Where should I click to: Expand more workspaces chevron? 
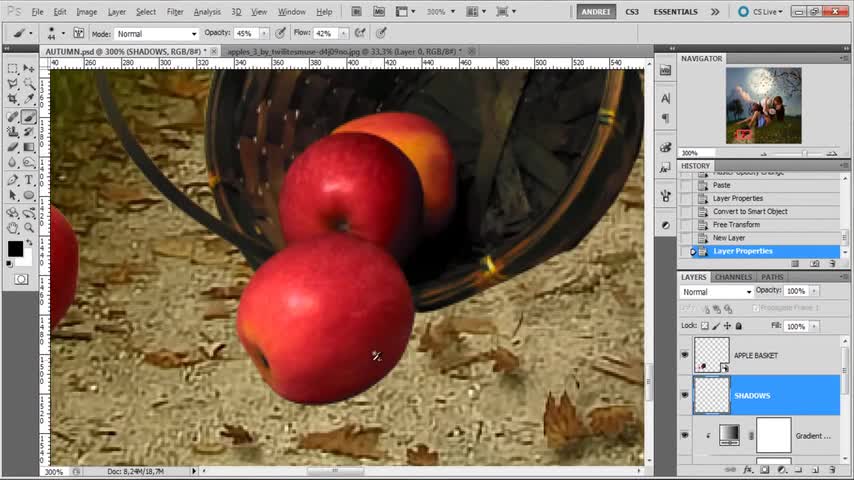(715, 11)
